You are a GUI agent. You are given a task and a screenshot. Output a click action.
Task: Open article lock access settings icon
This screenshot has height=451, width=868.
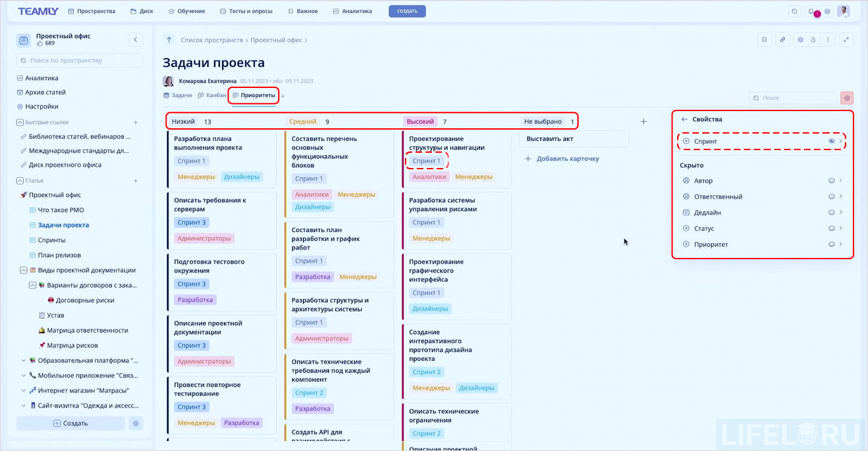pos(813,40)
